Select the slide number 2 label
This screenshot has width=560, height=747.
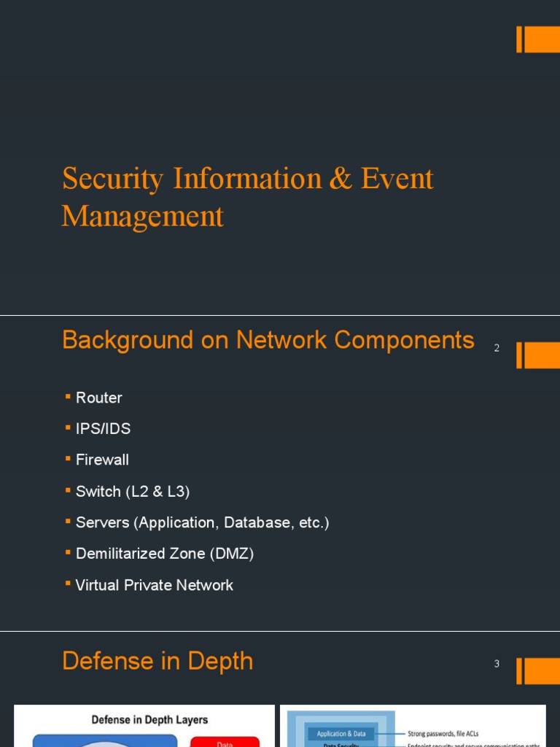click(497, 348)
